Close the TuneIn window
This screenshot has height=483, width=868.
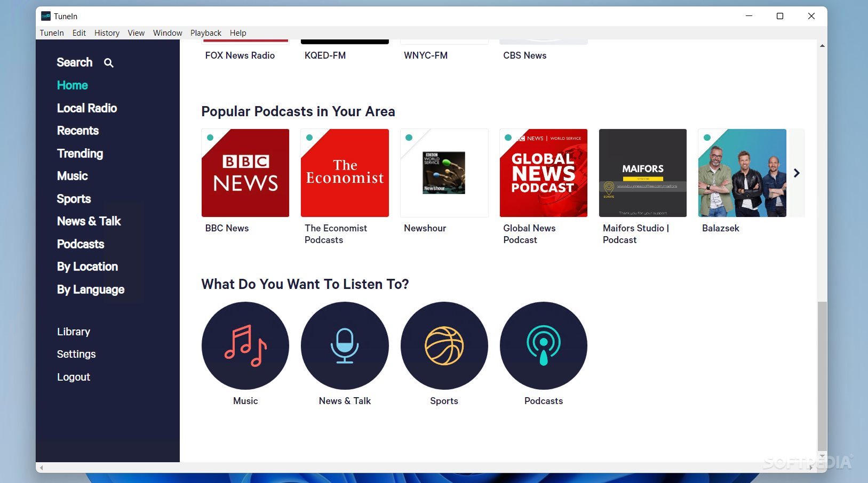point(811,16)
